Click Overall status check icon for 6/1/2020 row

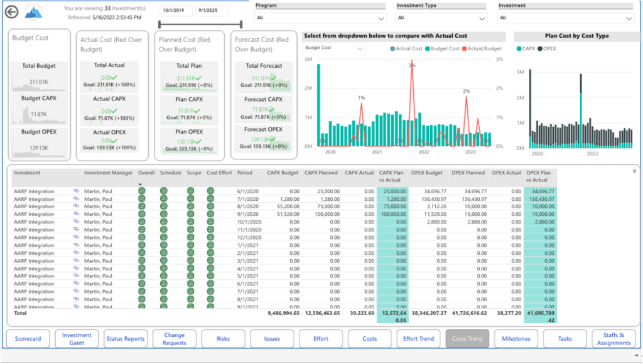[142, 191]
